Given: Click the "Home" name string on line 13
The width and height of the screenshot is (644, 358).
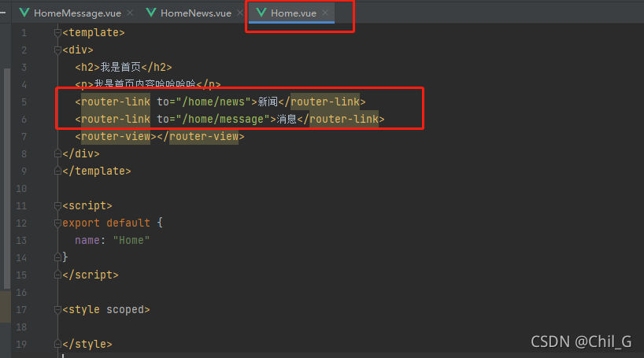Looking at the screenshot, I should (131, 240).
